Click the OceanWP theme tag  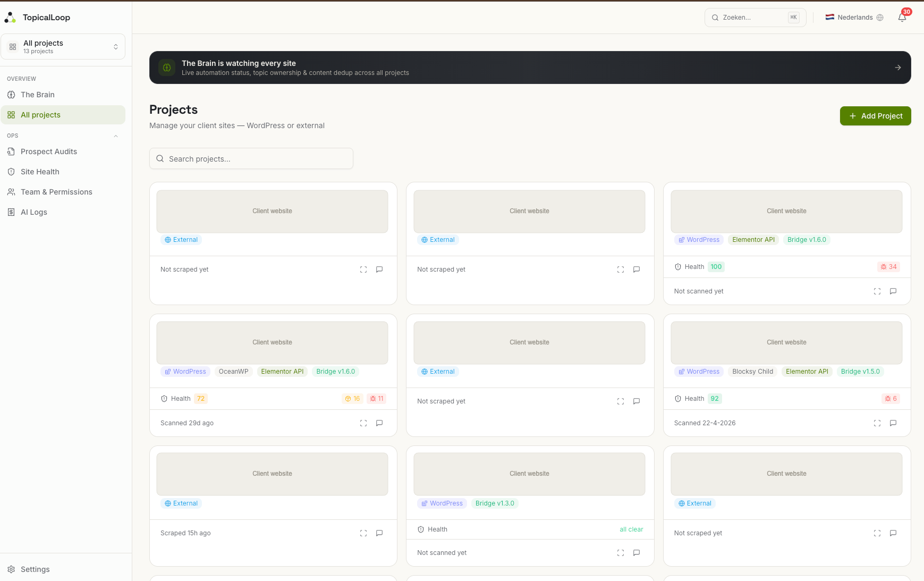tap(233, 372)
